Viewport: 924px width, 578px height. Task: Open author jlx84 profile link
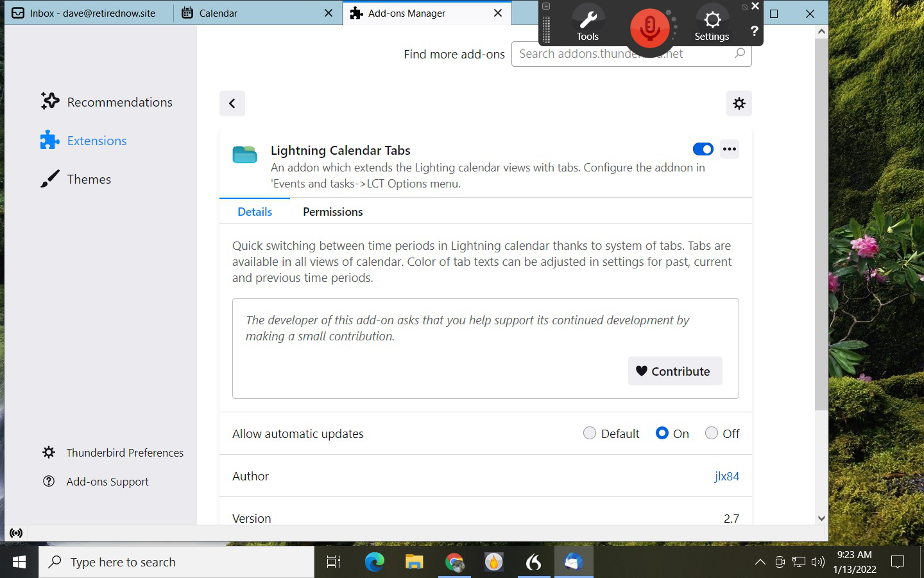pos(727,476)
